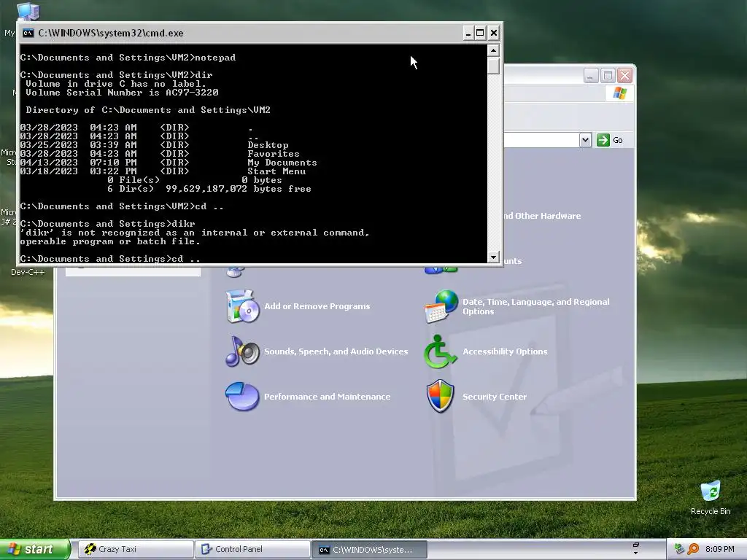Click the network icon in system tray

tap(679, 549)
